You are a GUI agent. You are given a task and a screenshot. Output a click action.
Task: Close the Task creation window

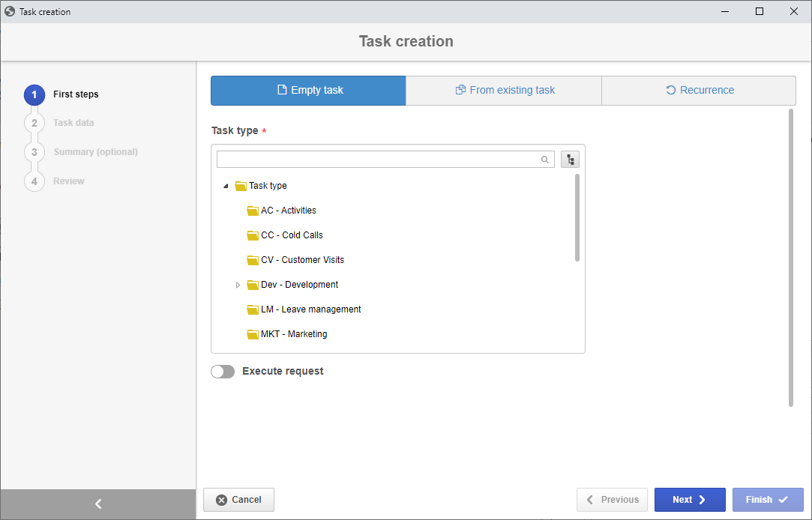coord(794,11)
